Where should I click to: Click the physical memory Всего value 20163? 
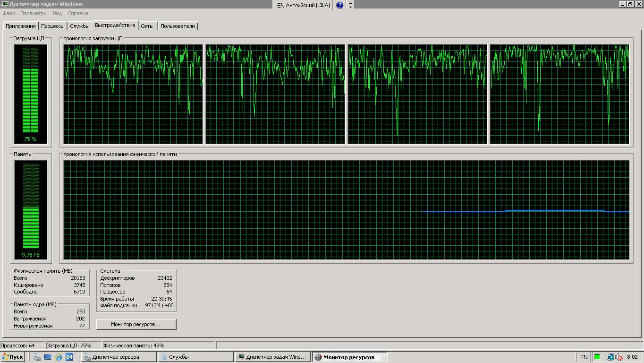tap(78, 278)
